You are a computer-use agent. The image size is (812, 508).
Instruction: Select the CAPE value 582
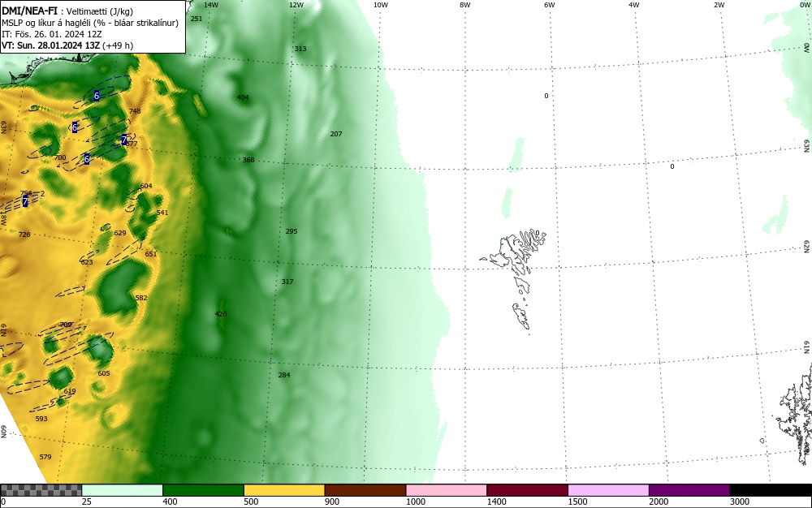tap(140, 298)
